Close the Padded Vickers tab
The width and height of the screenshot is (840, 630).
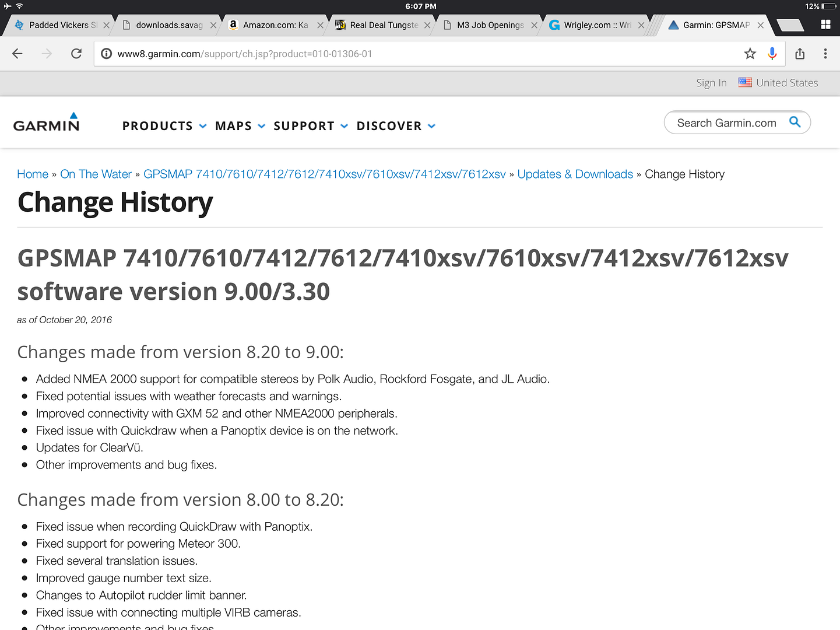[x=106, y=25]
